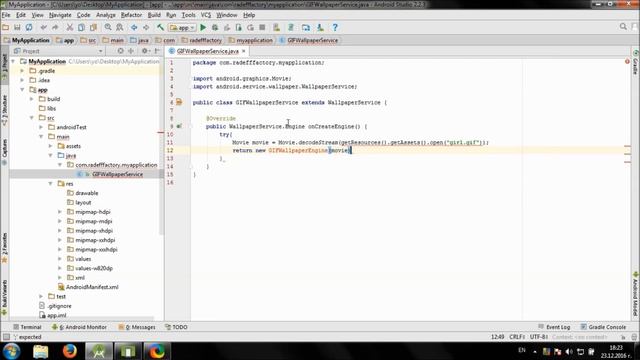640x360 pixels.
Task: Click the Find magnifier icon
Action: tap(108, 27)
